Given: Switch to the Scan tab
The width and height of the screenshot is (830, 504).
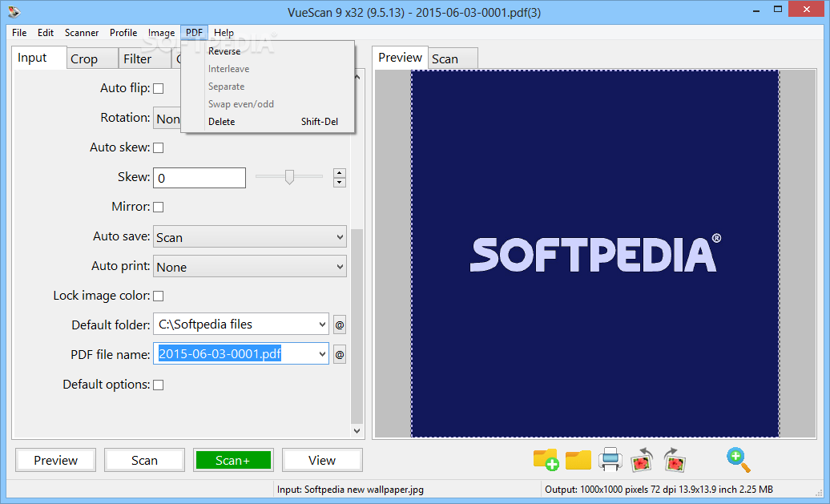Looking at the screenshot, I should (453, 58).
